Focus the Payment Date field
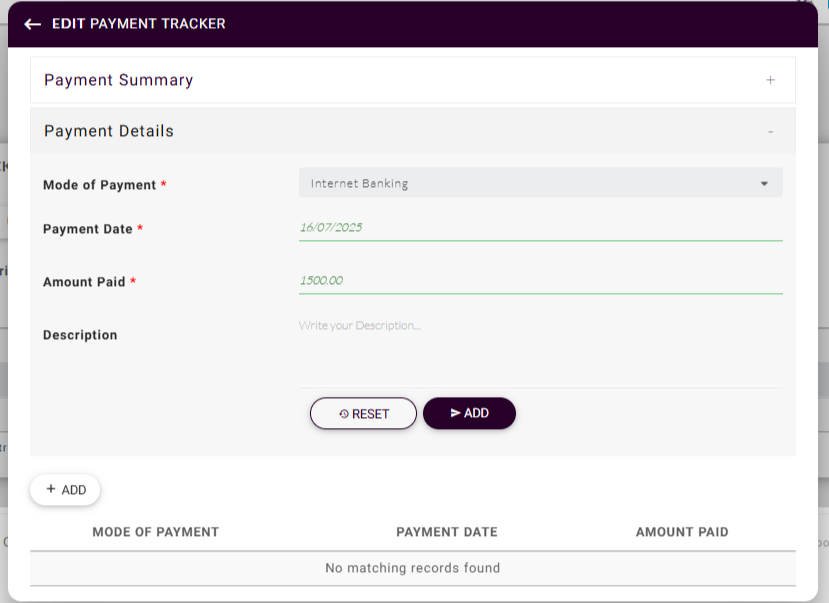 [540, 228]
